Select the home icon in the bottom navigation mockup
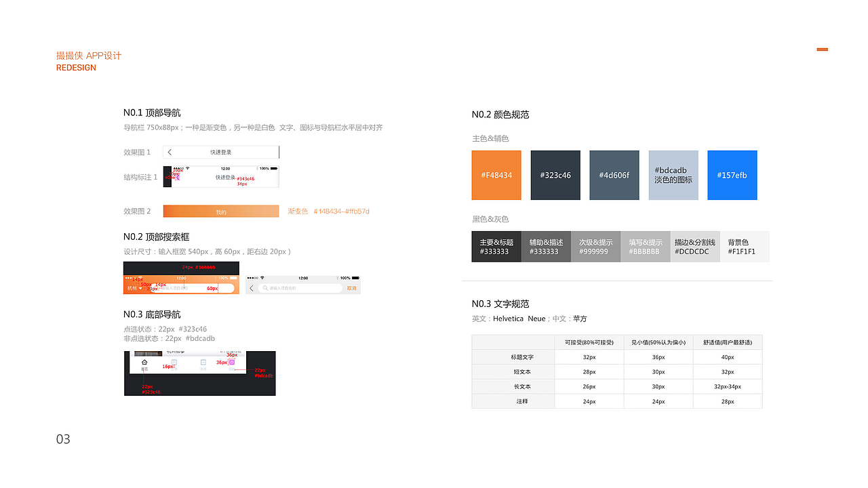 144,362
